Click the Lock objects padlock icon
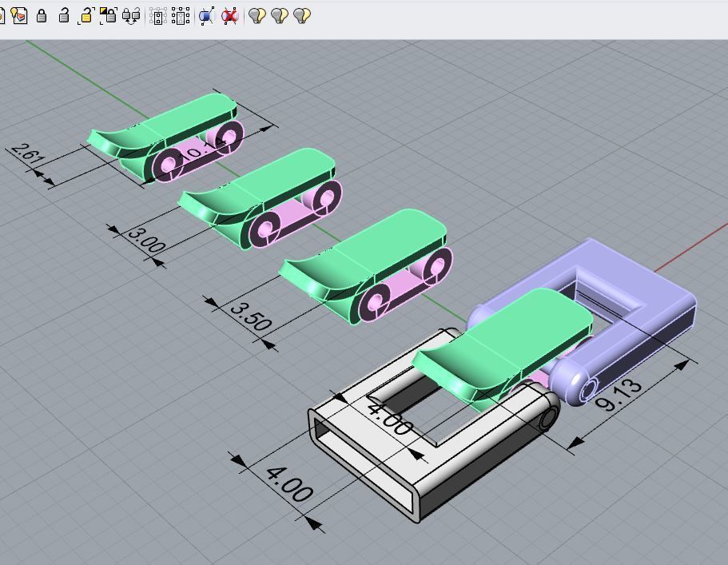 click(x=42, y=16)
